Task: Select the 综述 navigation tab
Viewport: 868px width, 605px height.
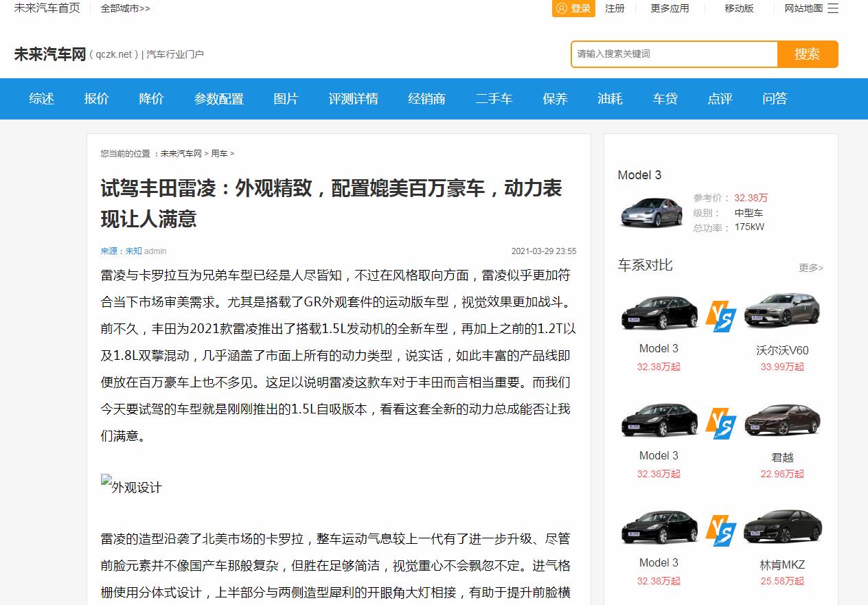Action: [41, 99]
